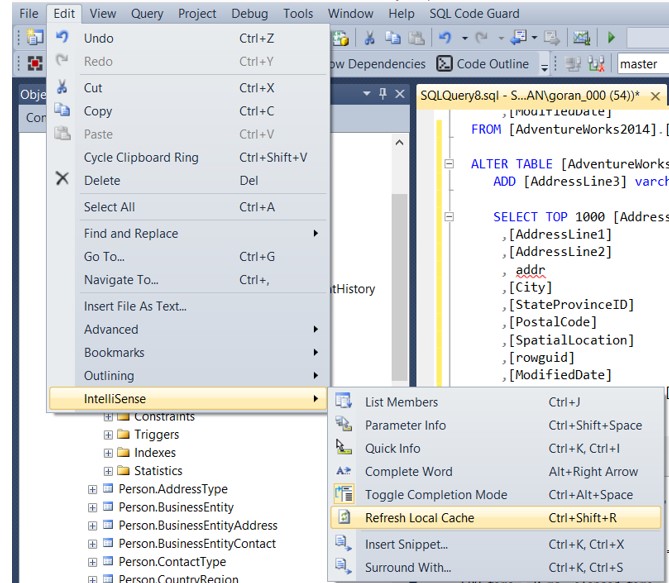
Task: Click the toolbar Redo arrow icon
Action: click(x=482, y=38)
